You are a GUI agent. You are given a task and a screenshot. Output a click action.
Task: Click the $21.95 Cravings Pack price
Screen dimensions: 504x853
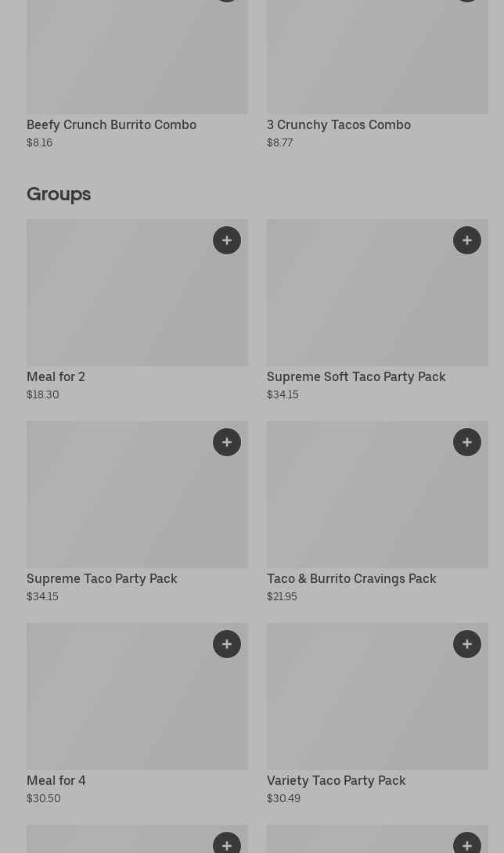pyautogui.click(x=282, y=596)
